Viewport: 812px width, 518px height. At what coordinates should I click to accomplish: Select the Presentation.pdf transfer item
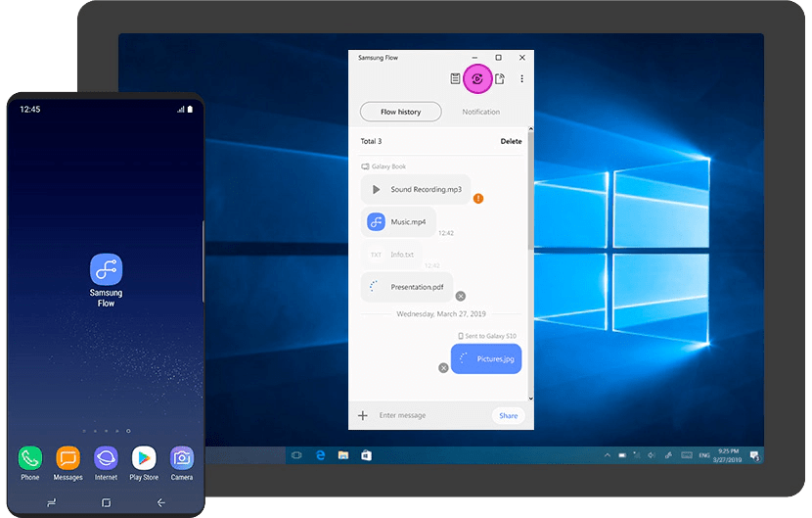point(407,287)
